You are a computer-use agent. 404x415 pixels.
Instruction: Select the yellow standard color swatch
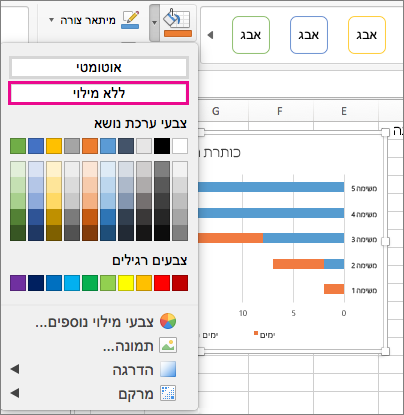(126, 283)
